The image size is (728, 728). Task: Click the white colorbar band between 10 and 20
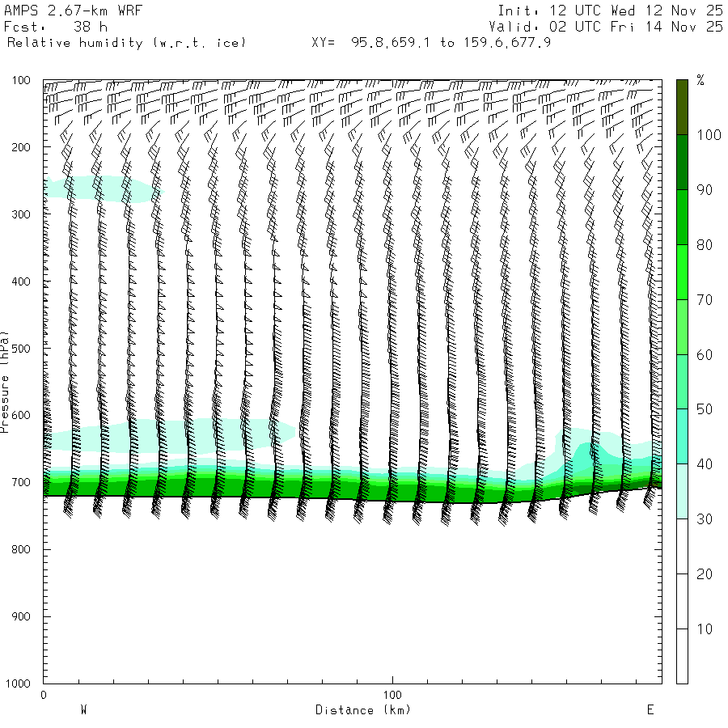pyautogui.click(x=682, y=602)
